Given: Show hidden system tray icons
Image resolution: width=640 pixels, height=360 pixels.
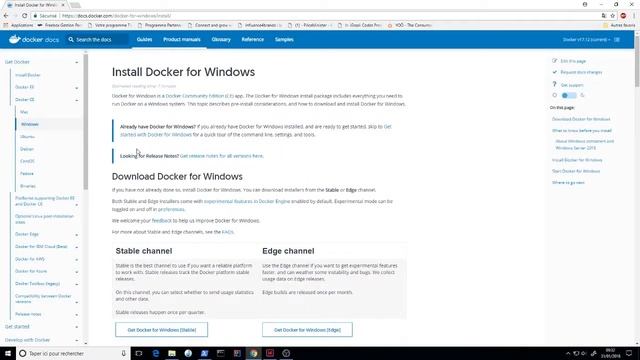Looking at the screenshot, I should (x=568, y=353).
